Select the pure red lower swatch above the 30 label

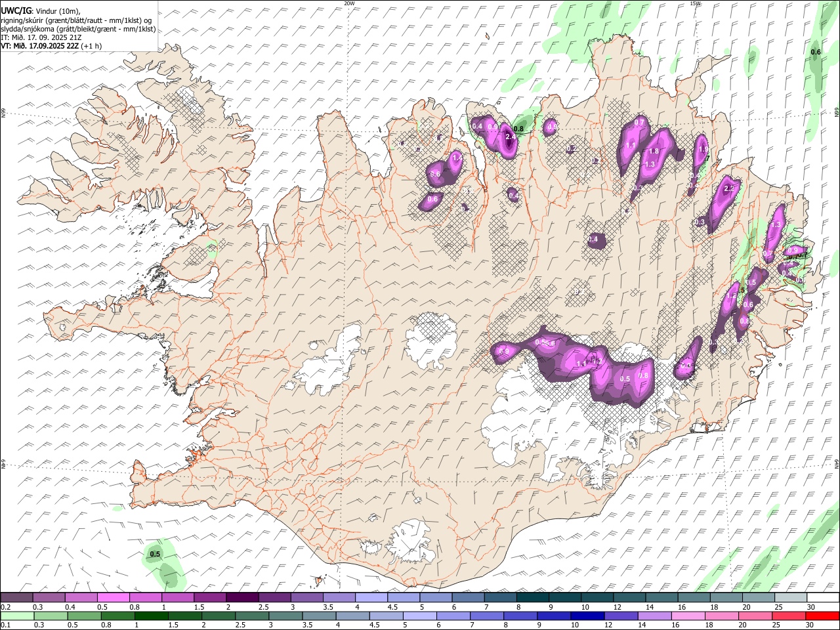(822, 616)
